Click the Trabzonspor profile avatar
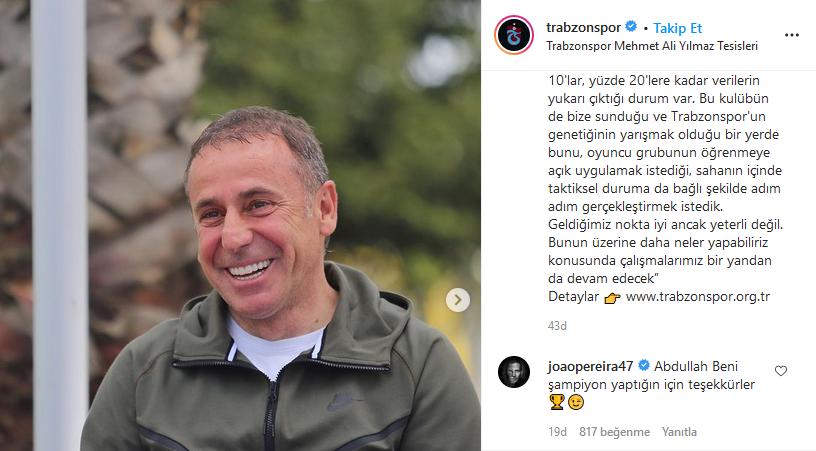Image resolution: width=816 pixels, height=451 pixels. click(514, 35)
